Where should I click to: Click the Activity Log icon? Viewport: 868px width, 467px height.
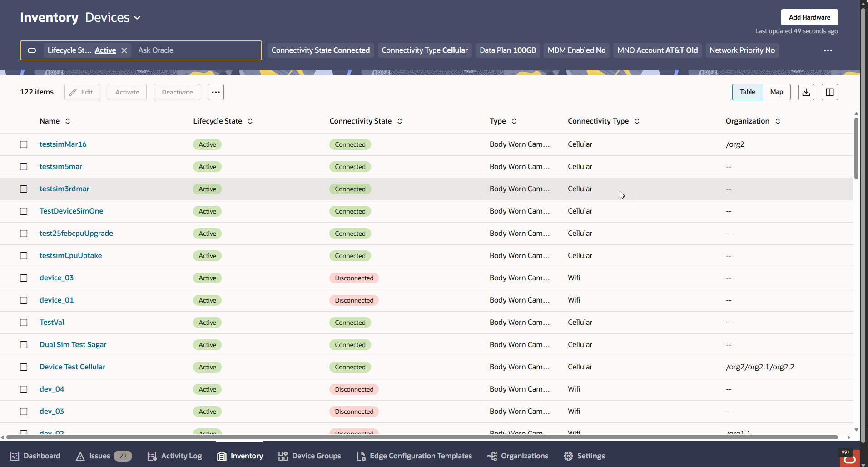(x=152, y=456)
